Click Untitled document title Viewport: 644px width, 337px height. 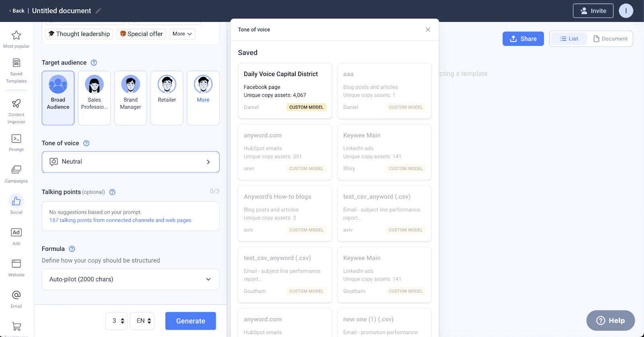[62, 11]
